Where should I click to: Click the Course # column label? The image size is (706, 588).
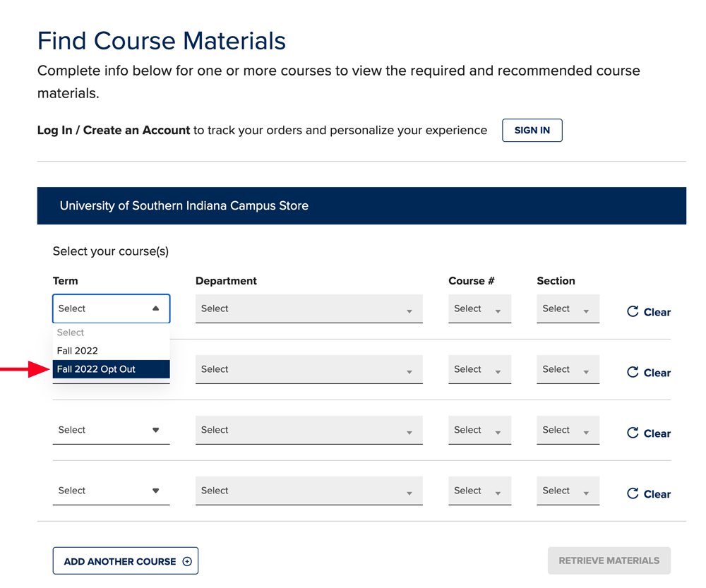coord(472,281)
